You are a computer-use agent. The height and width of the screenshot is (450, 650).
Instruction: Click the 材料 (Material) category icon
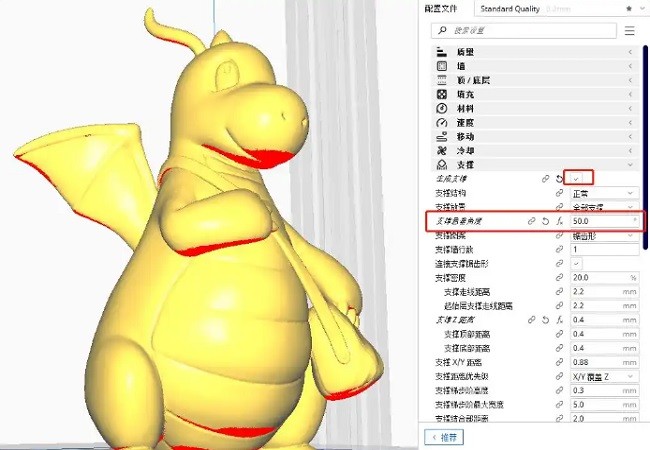442,109
